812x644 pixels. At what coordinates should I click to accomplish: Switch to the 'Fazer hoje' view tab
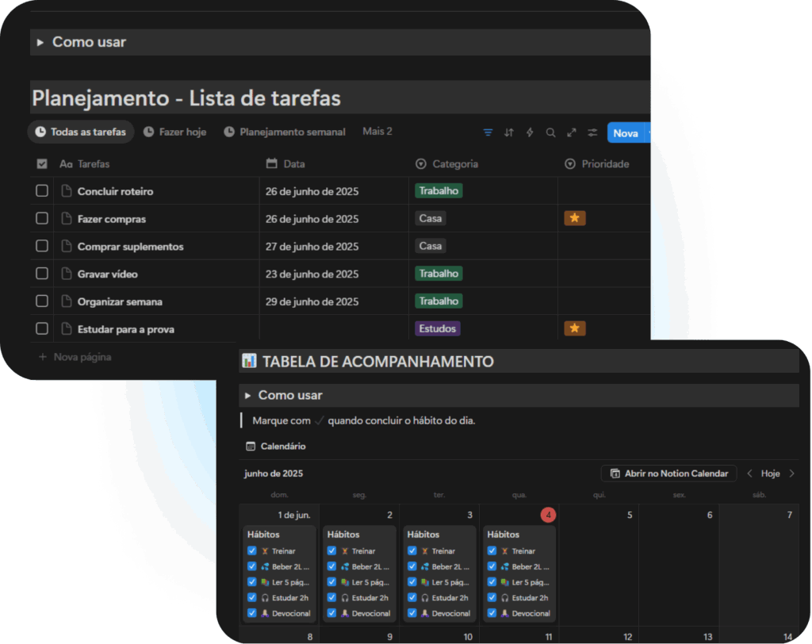(175, 132)
